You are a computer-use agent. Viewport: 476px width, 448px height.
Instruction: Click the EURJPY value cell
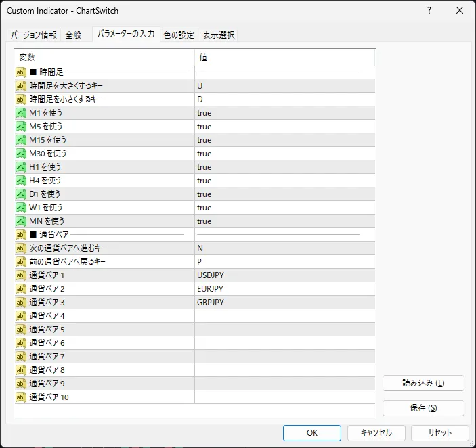(x=285, y=289)
